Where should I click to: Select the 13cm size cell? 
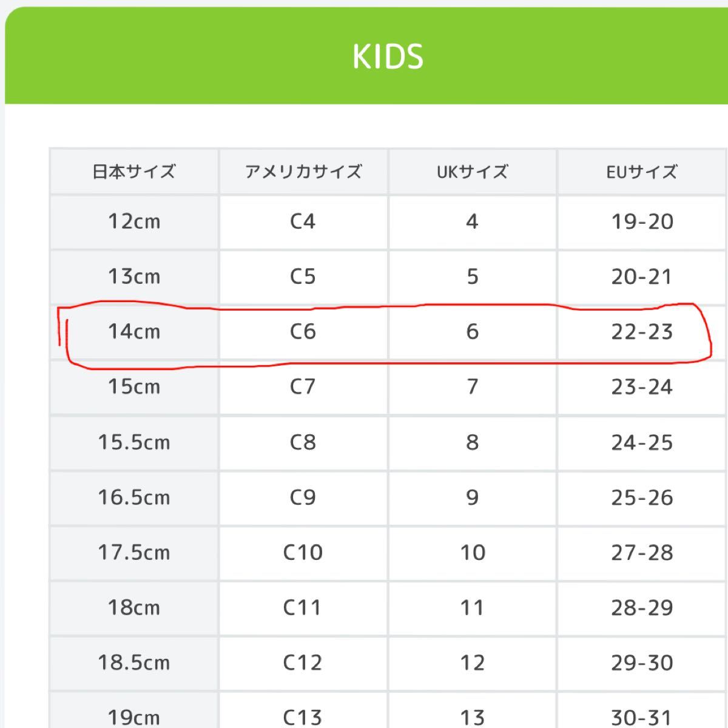pos(134,277)
